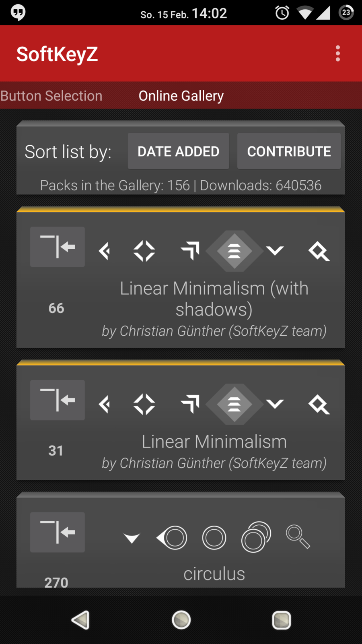Switch to the Button Selection tab

pos(51,96)
